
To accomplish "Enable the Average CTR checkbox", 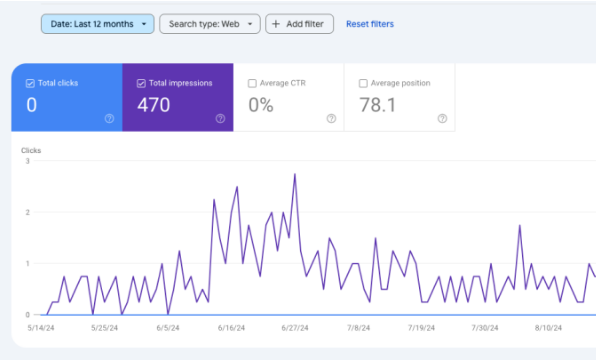I will pos(252,83).
